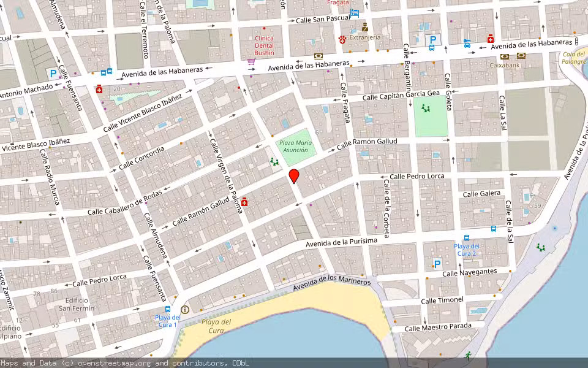Image resolution: width=588 pixels, height=368 pixels.
Task: Open the supermarket cart icon below Clínica Dental
Action: point(251,61)
